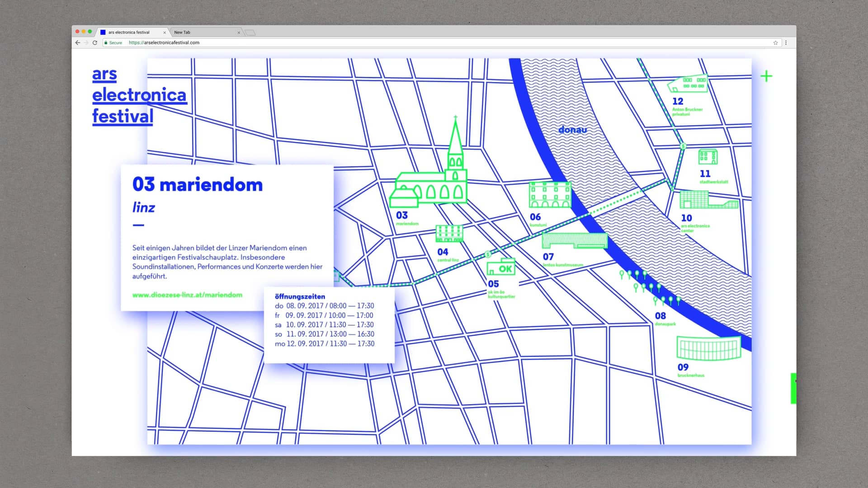
Task: Click the 09 brucknerhaus label
Action: (691, 370)
